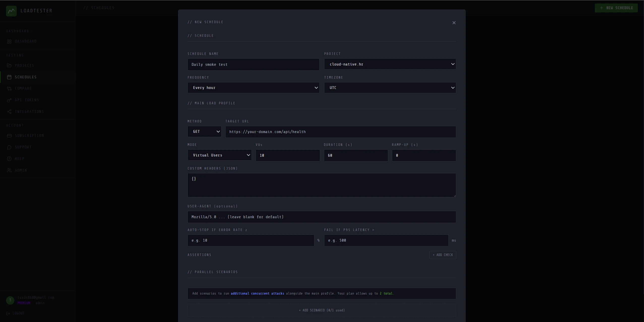Click the Logout option
The width and height of the screenshot is (644, 322).
18,313
